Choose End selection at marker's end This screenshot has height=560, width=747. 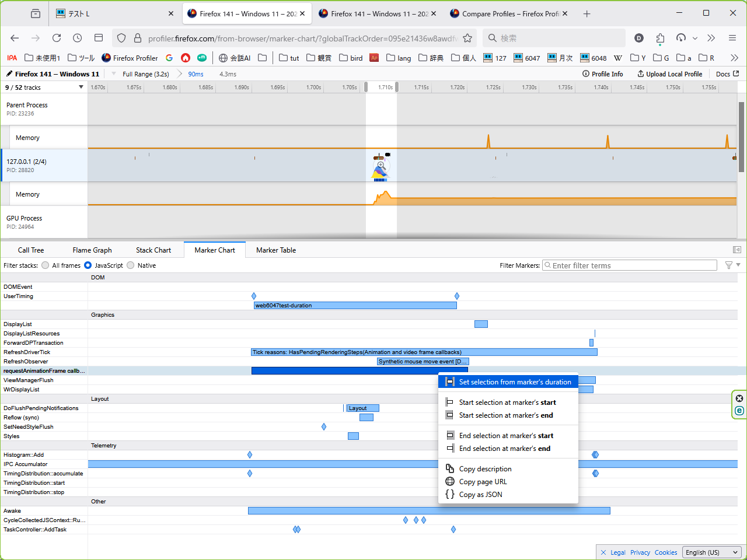508,449
